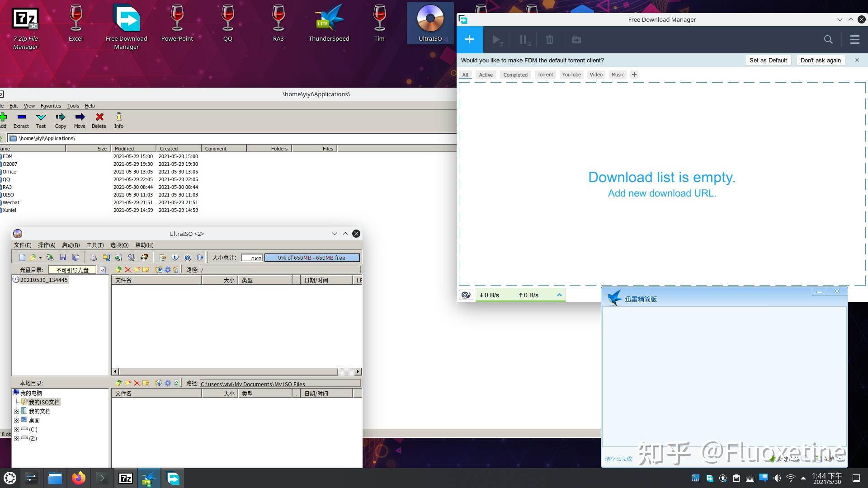Add a new filter tab with the plus in FDM
The width and height of the screenshot is (868, 488).
[x=634, y=75]
